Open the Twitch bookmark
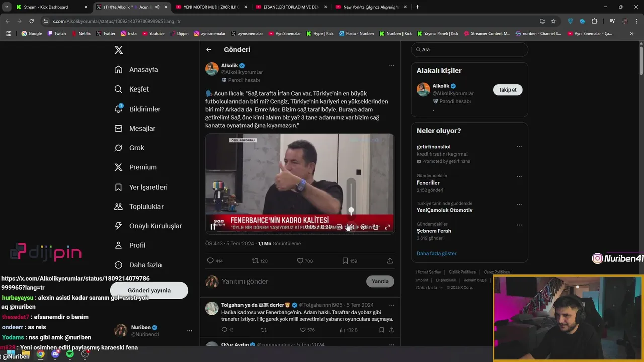The image size is (644, 362). 57,34
